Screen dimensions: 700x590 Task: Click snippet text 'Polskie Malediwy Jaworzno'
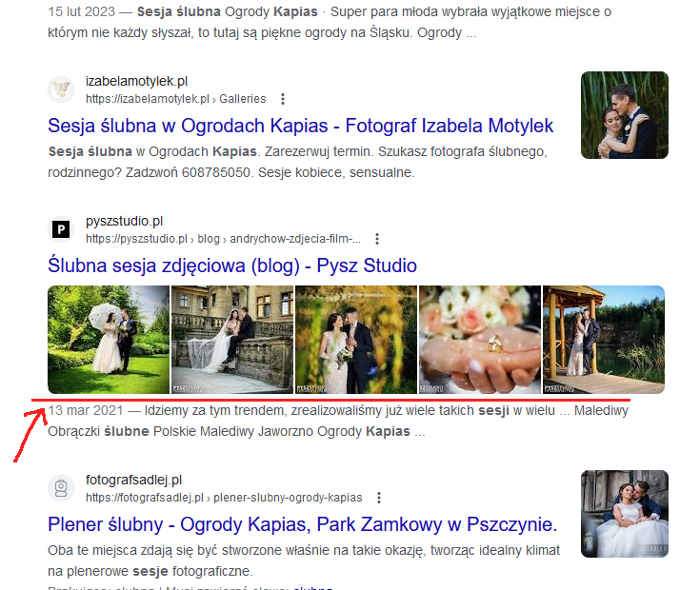click(x=233, y=432)
